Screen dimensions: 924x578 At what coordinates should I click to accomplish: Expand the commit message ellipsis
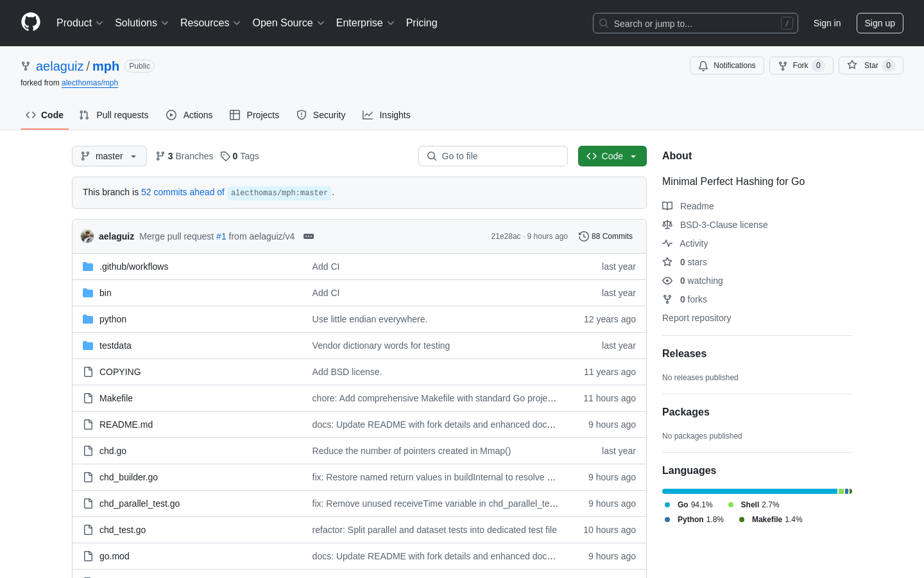tap(309, 236)
